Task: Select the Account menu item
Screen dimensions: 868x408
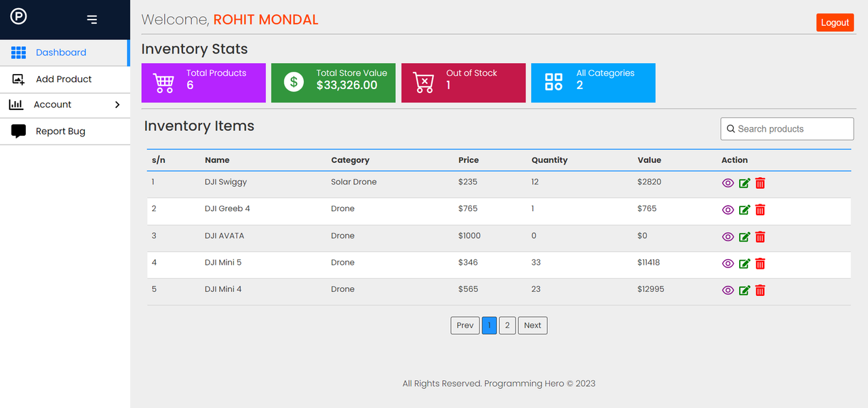Action: click(64, 105)
